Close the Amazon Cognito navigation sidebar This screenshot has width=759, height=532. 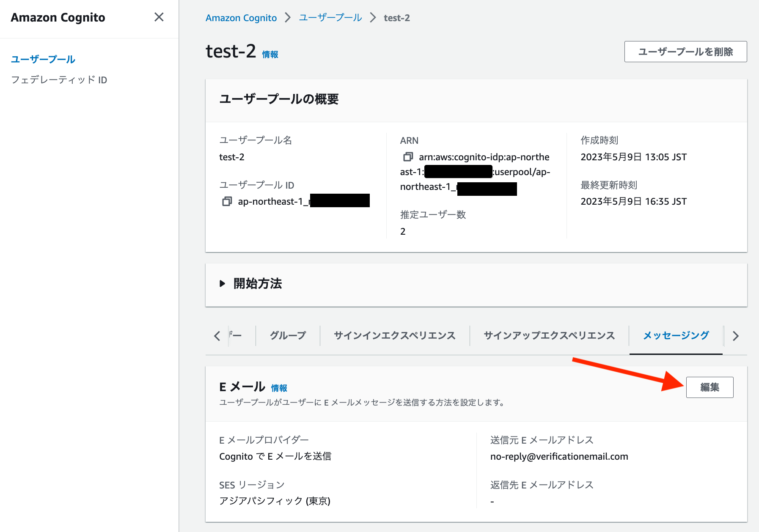point(159,17)
